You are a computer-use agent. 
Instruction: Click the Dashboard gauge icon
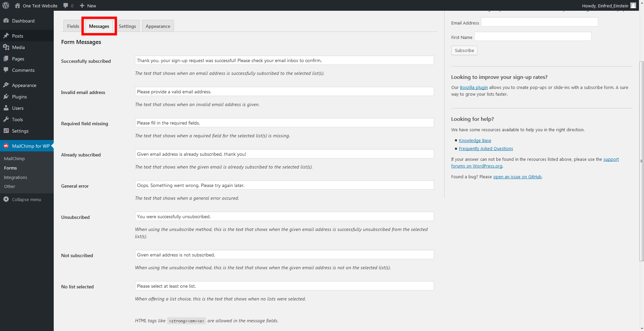6,20
